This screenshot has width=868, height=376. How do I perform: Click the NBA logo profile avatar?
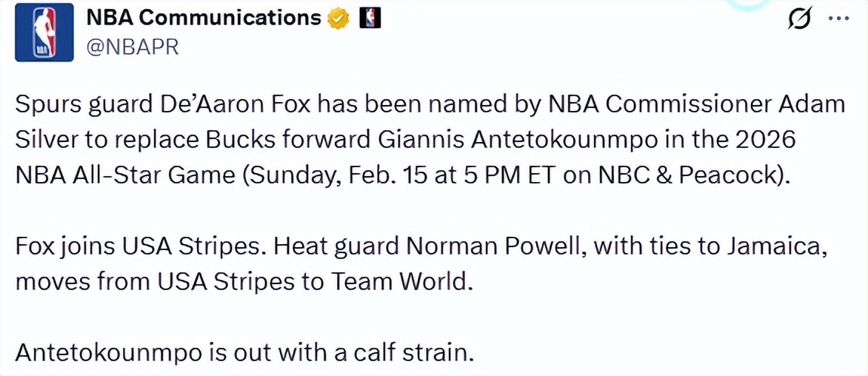[44, 33]
